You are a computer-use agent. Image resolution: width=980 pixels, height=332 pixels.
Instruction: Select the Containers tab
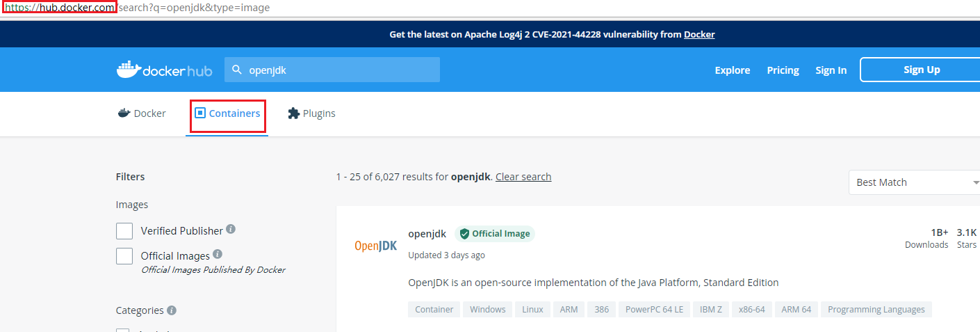click(227, 113)
